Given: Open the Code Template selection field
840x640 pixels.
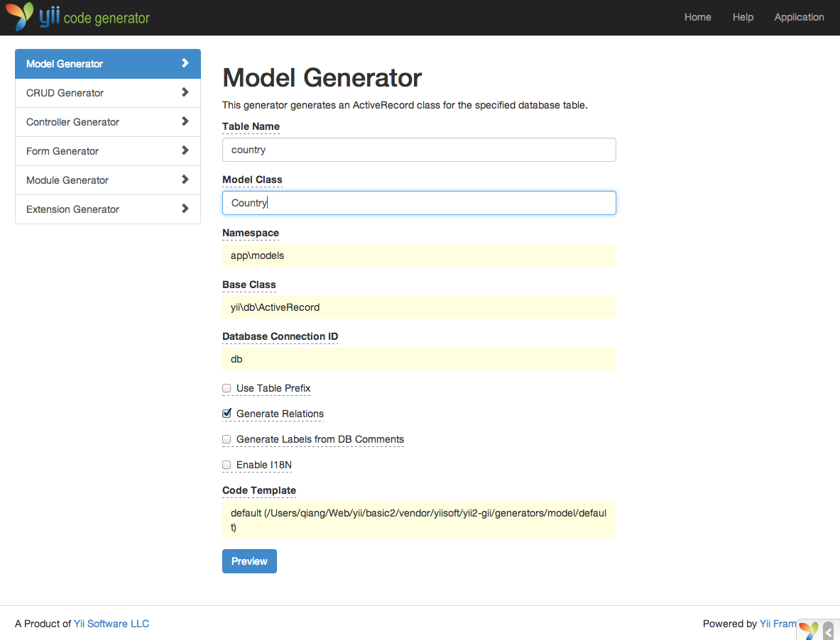Looking at the screenshot, I should pyautogui.click(x=418, y=521).
